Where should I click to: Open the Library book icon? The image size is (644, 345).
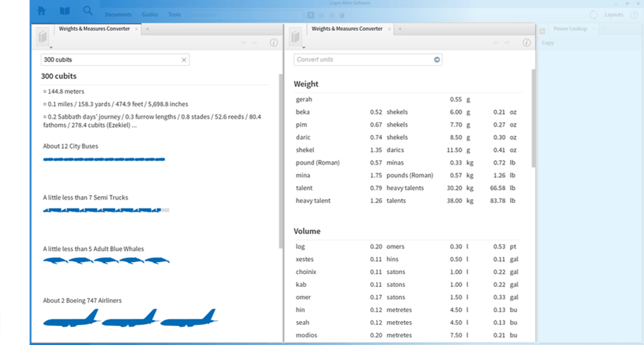[x=65, y=11]
